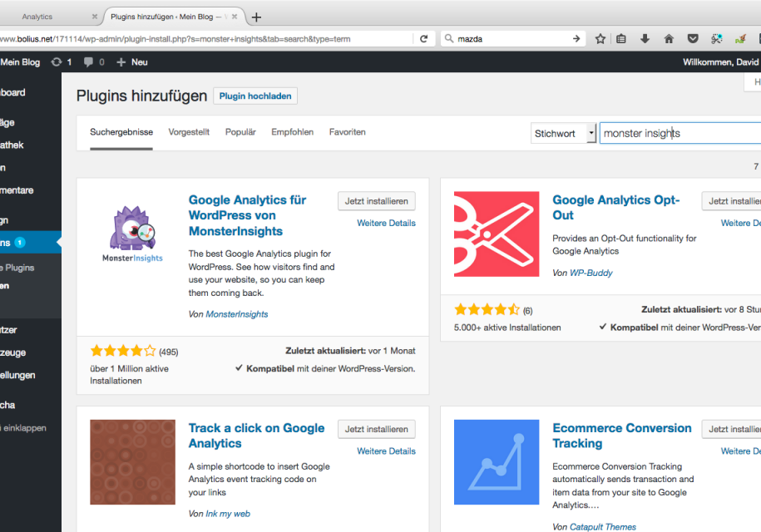Open the Favoriten tab
761x532 pixels.
[347, 132]
